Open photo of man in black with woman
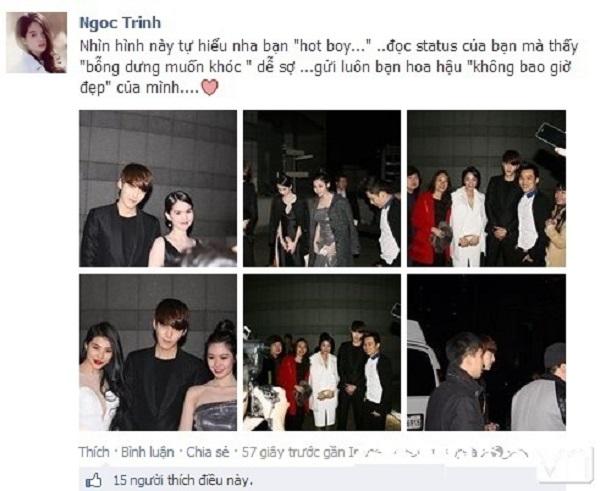 pos(158,188)
